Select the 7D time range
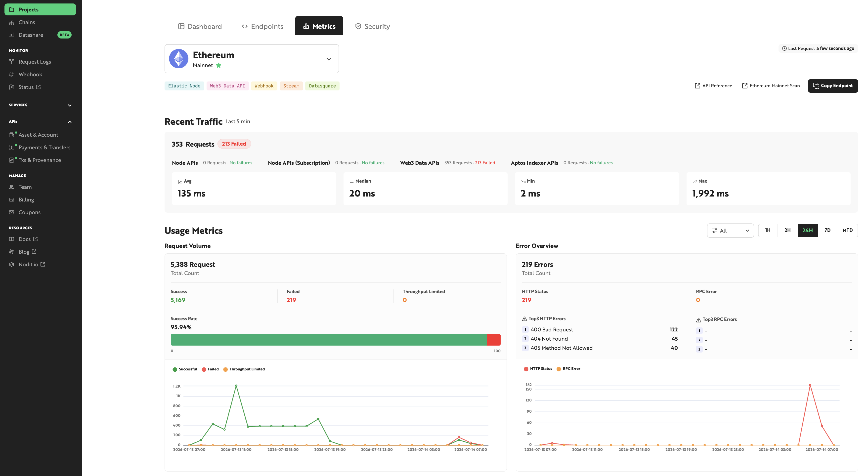 tap(827, 230)
